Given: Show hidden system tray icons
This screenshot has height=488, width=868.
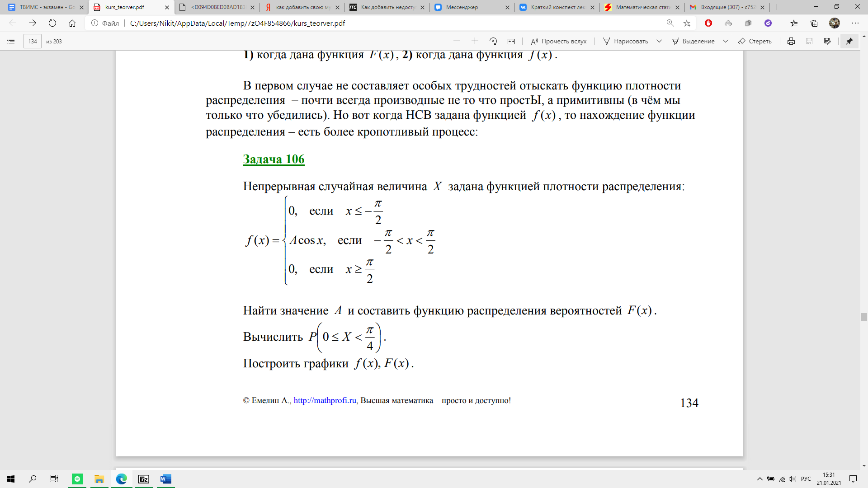Looking at the screenshot, I should pyautogui.click(x=760, y=479).
